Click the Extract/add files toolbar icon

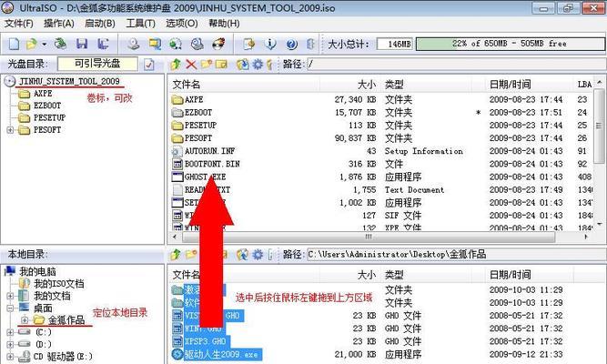click(x=249, y=45)
